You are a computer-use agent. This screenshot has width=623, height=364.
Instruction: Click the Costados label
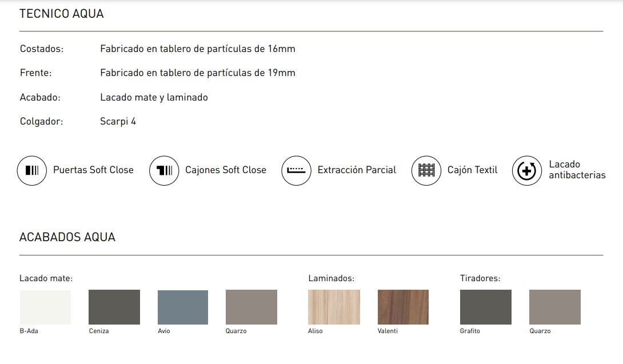tap(42, 49)
